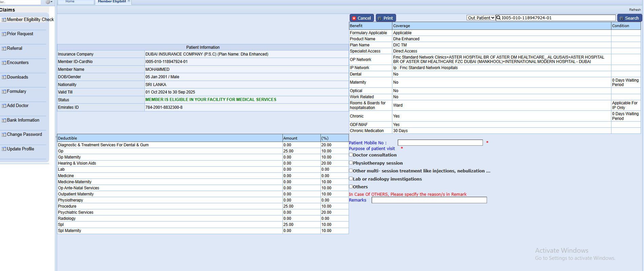Open Downloads from the Claims menu

pos(17,77)
